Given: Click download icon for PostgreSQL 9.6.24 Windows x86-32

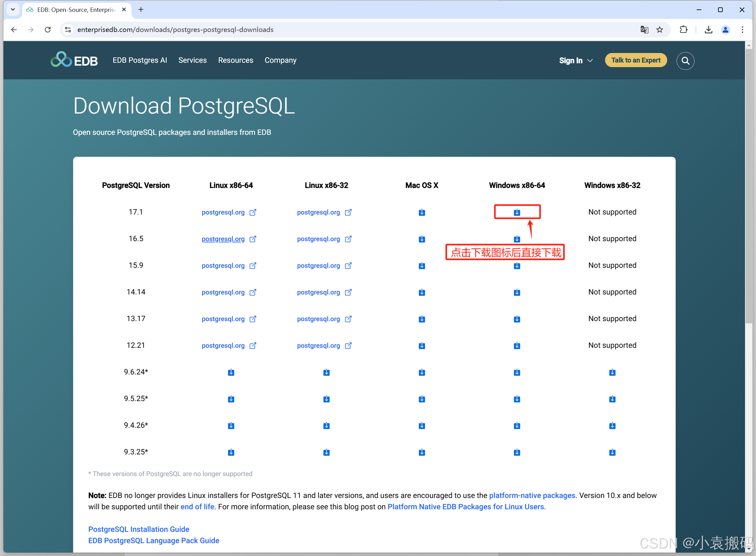Looking at the screenshot, I should pos(612,372).
